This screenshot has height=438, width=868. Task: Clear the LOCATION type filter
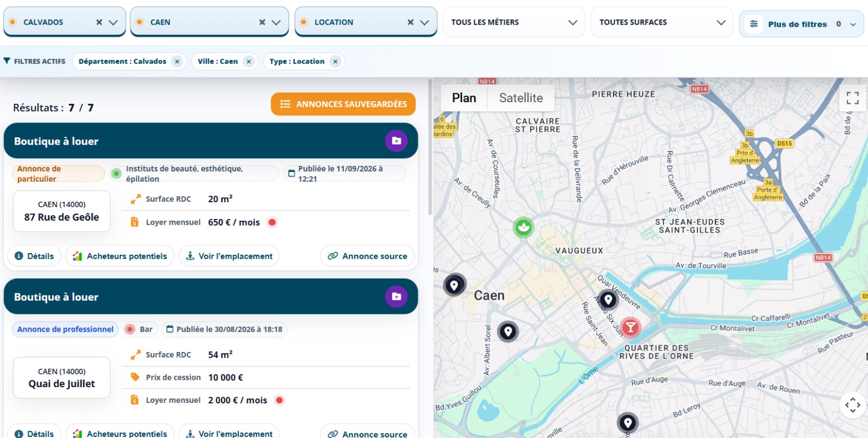[x=410, y=22]
